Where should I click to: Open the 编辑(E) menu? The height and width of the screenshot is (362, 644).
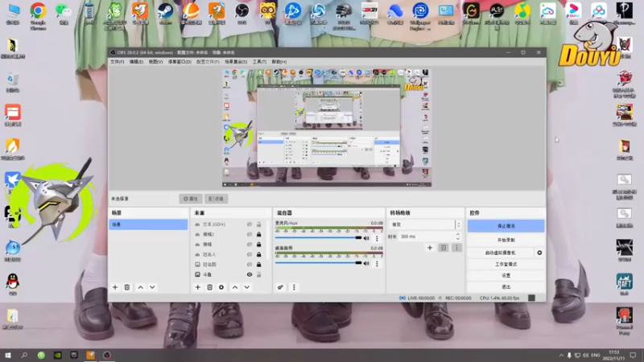tap(136, 62)
